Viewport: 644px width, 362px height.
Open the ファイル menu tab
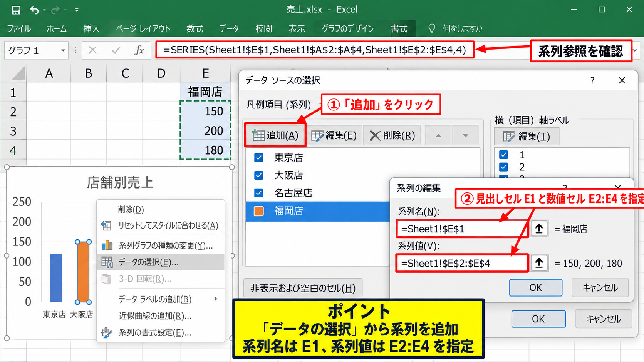[19, 28]
